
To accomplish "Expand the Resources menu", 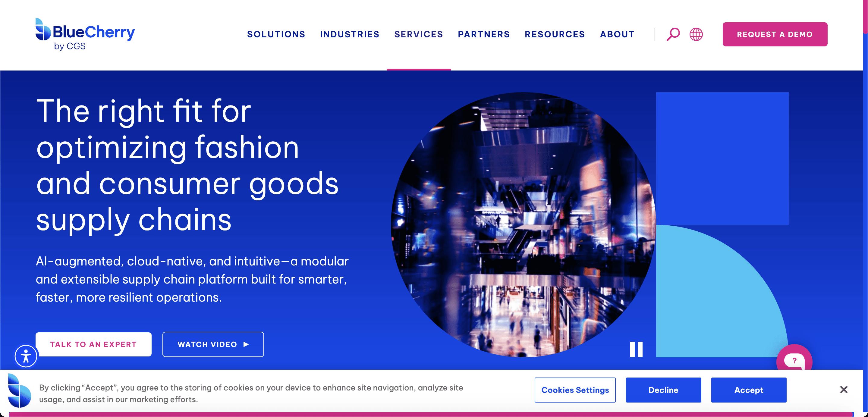I will [x=555, y=34].
